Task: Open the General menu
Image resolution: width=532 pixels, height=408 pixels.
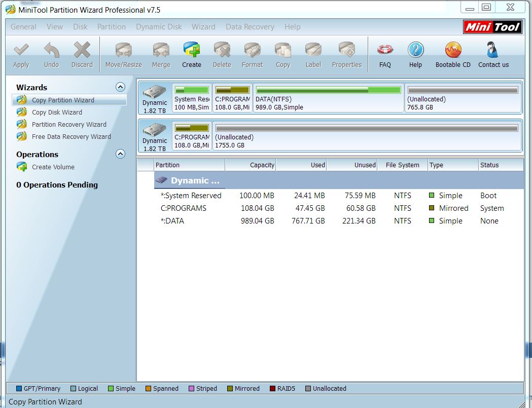Action: [x=23, y=27]
